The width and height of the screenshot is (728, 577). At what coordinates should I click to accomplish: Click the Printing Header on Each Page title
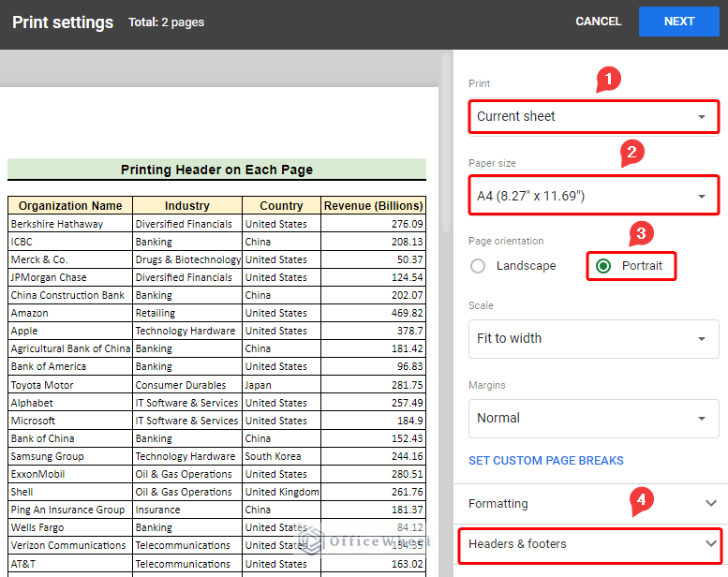point(216,170)
